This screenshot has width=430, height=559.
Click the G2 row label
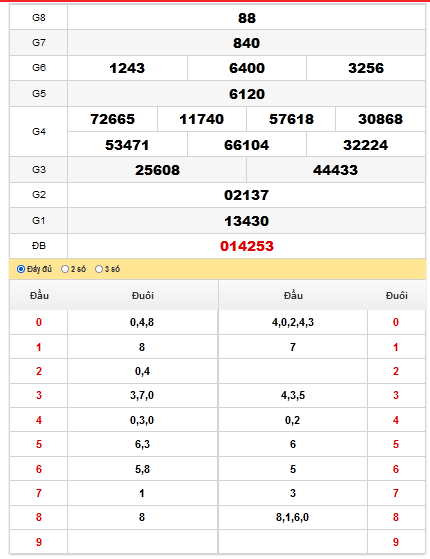tap(39, 195)
